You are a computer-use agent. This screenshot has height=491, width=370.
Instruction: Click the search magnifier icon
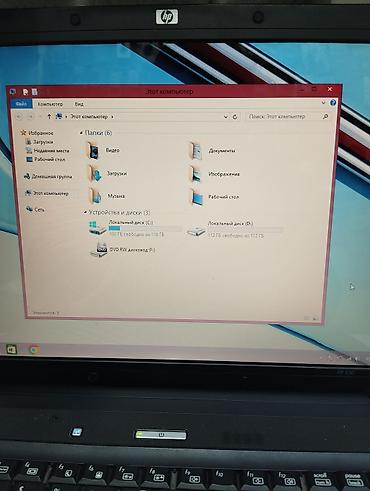[325, 116]
